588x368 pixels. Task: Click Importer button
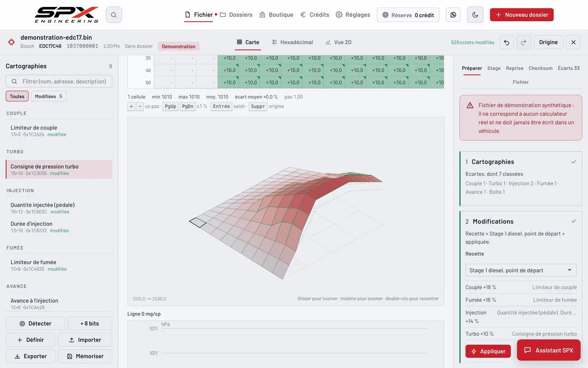[x=85, y=340]
